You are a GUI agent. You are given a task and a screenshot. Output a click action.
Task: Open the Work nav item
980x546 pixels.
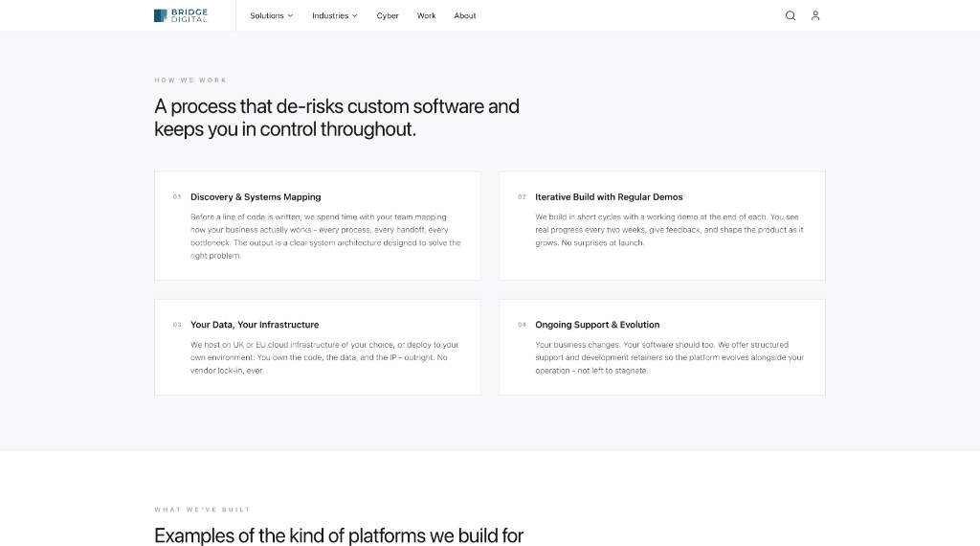coord(426,15)
